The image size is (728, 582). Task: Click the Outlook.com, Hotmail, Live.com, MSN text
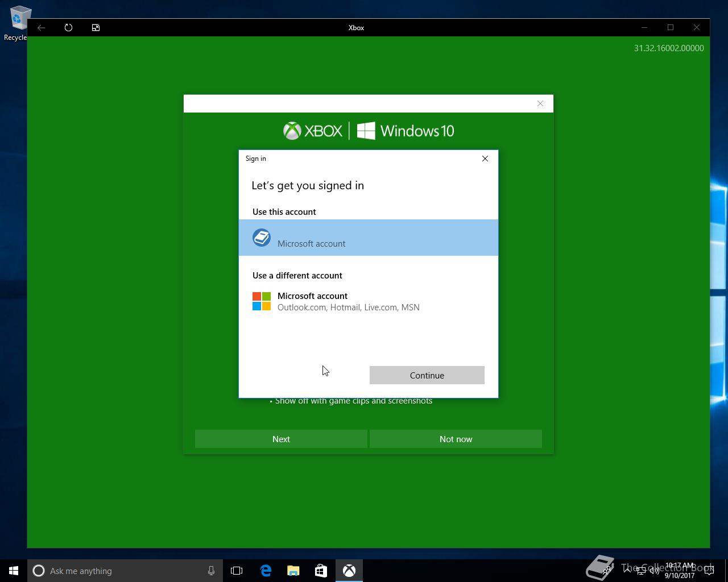pyautogui.click(x=349, y=307)
